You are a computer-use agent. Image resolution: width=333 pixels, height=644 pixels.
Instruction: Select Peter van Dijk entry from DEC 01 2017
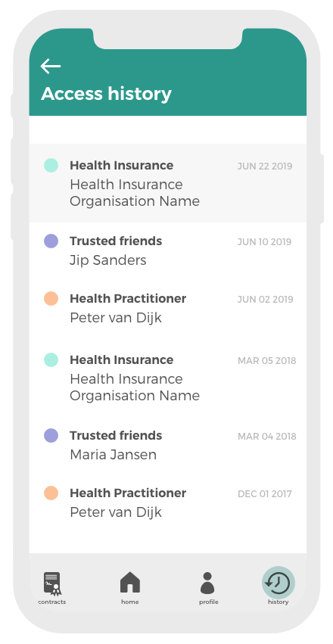pos(168,502)
